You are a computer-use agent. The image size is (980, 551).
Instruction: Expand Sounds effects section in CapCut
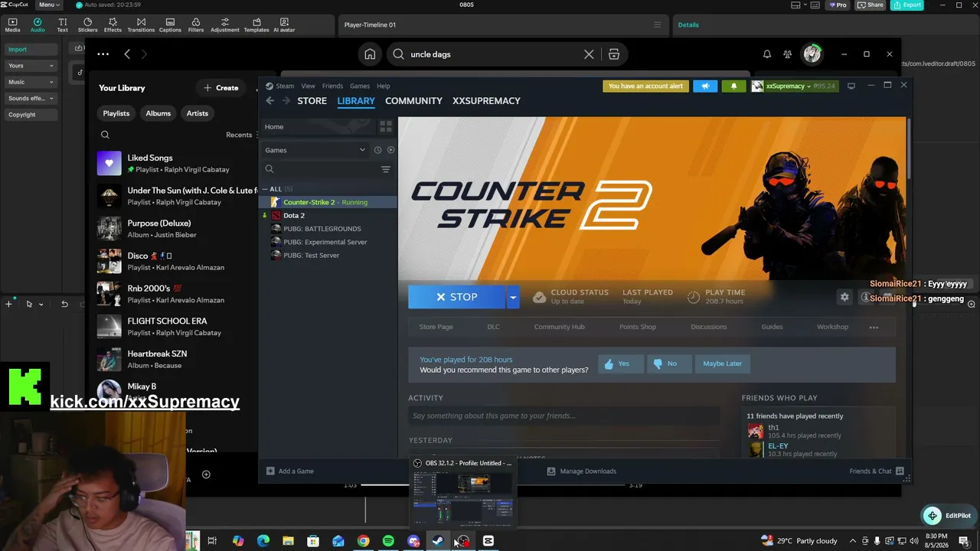point(31,98)
